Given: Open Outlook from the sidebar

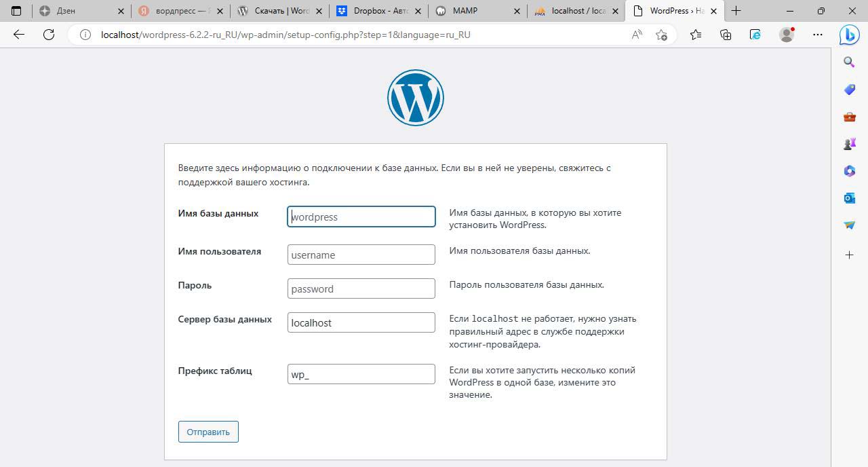Looking at the screenshot, I should pyautogui.click(x=849, y=198).
